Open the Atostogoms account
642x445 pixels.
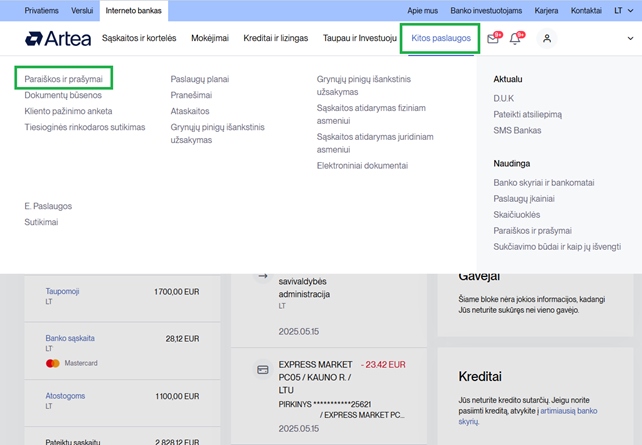pos(65,396)
